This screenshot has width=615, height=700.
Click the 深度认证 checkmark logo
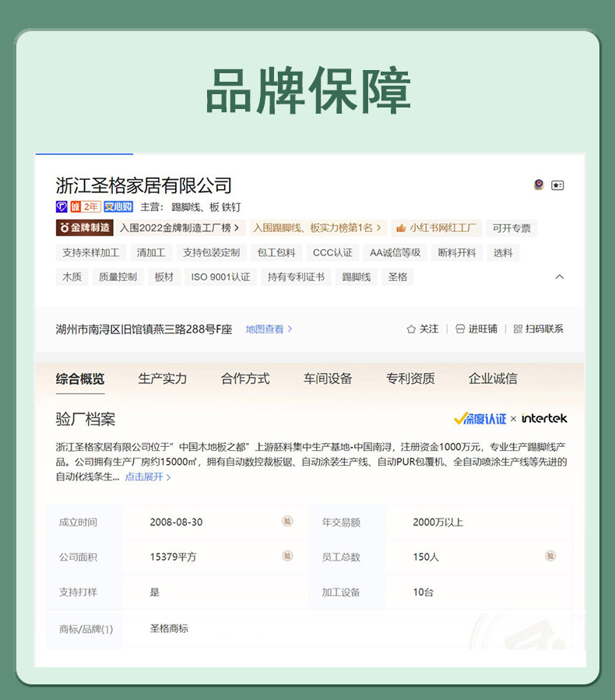(x=480, y=419)
